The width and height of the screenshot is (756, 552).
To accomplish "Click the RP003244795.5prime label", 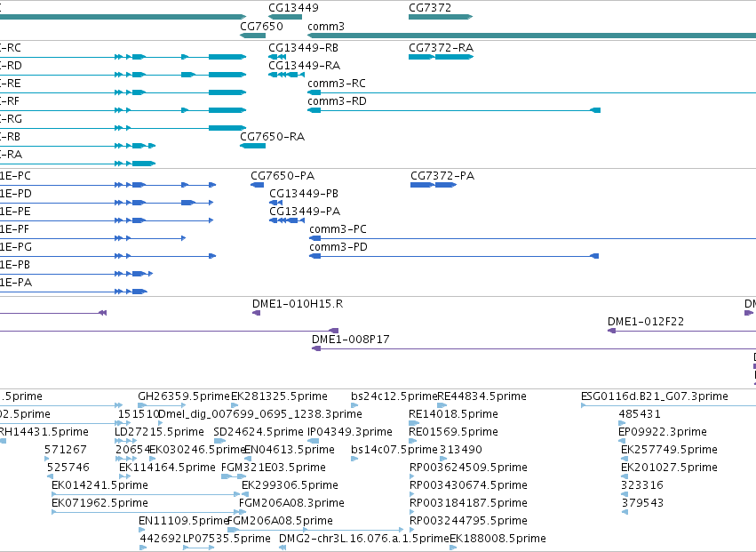I will click(468, 521).
